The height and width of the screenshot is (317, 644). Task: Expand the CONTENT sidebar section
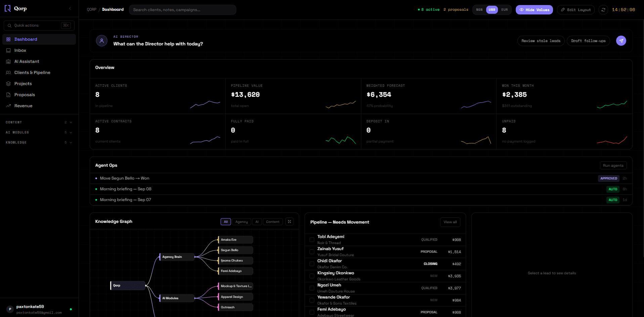(39, 122)
